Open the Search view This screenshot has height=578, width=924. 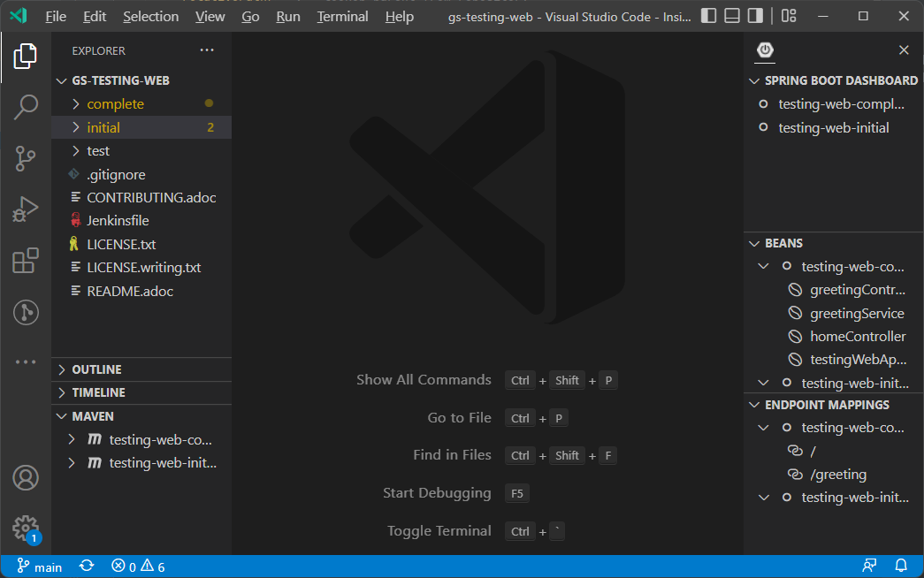tap(26, 106)
